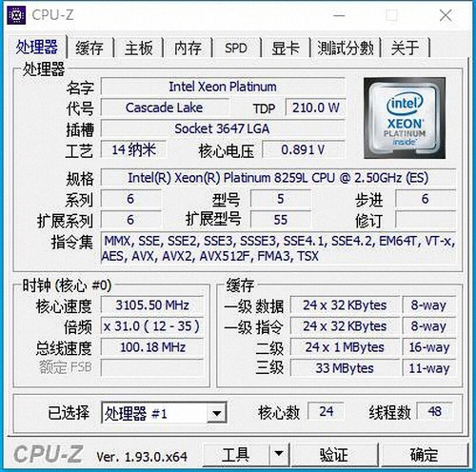476x472 pixels.
Task: Click the 验证 validate button
Action: 334,455
